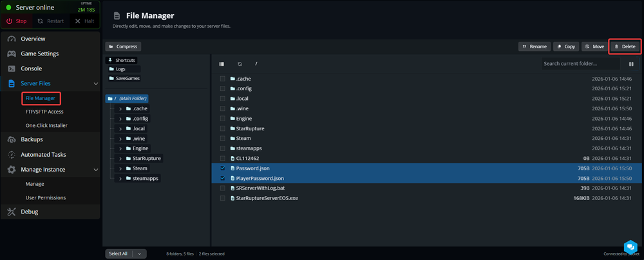Click the SRServerWithLog.bat file name

click(x=260, y=188)
